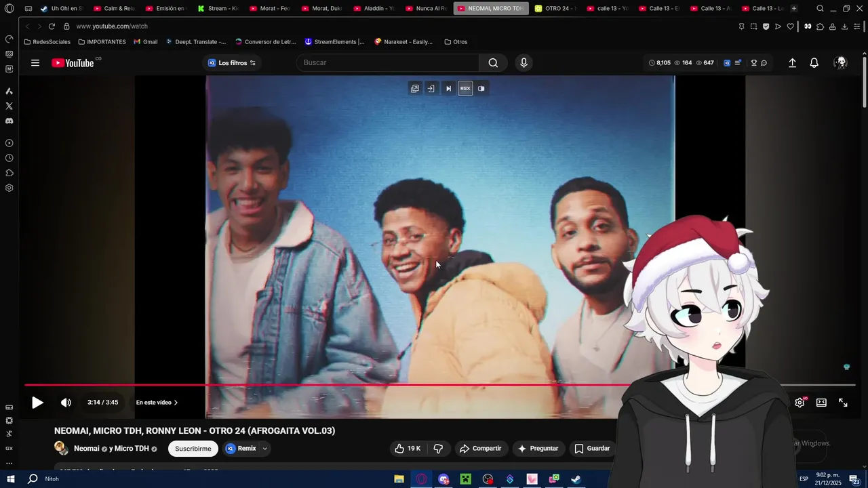Screen dimensions: 868x488
Task: Open RedesSociales bookmark folder
Action: pos(47,42)
